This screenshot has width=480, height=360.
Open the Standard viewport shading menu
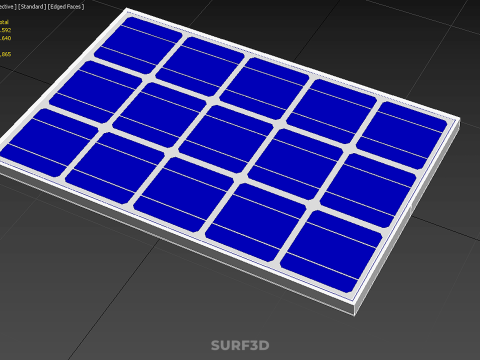point(32,6)
